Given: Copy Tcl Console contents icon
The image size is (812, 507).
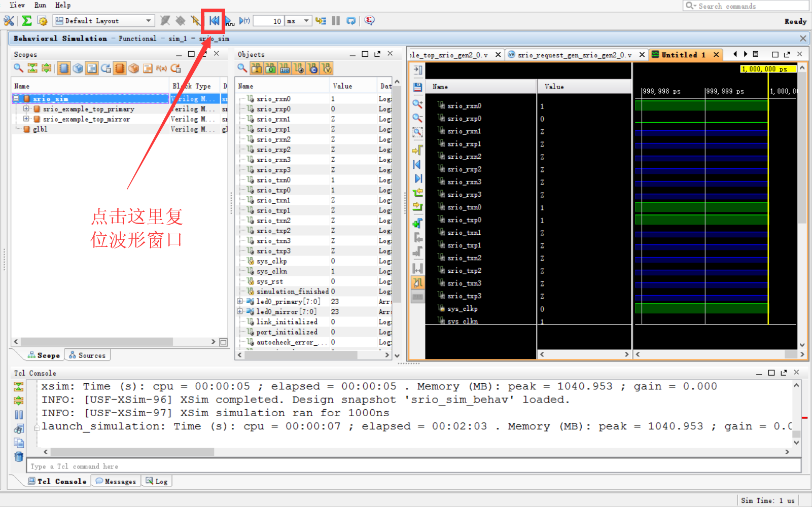Looking at the screenshot, I should pos(19,443).
